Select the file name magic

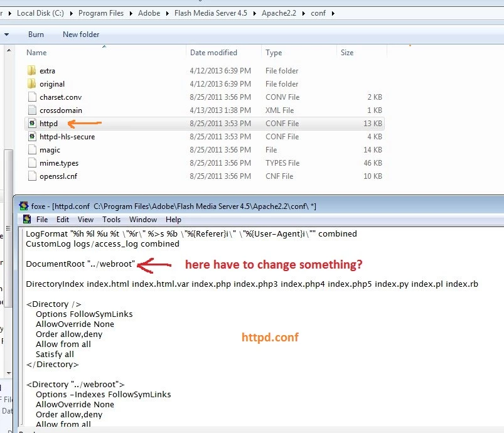pos(50,150)
